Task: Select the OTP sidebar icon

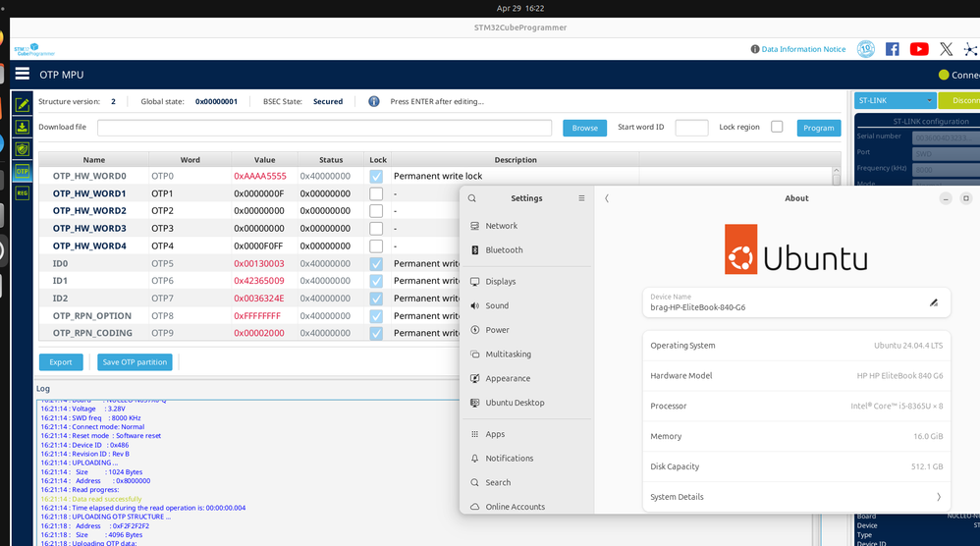Action: pos(23,171)
